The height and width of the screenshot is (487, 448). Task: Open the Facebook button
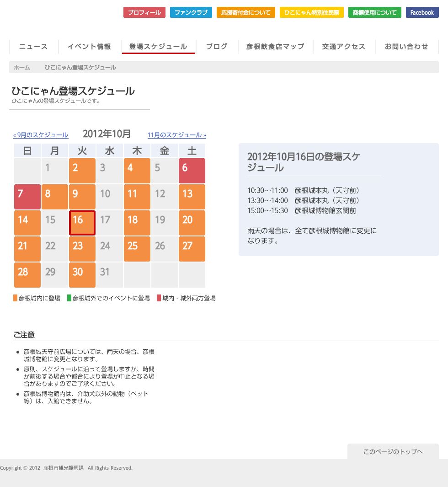(422, 12)
